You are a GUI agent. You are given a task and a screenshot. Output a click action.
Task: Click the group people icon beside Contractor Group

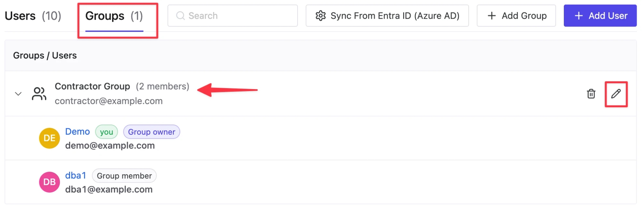[x=39, y=94]
